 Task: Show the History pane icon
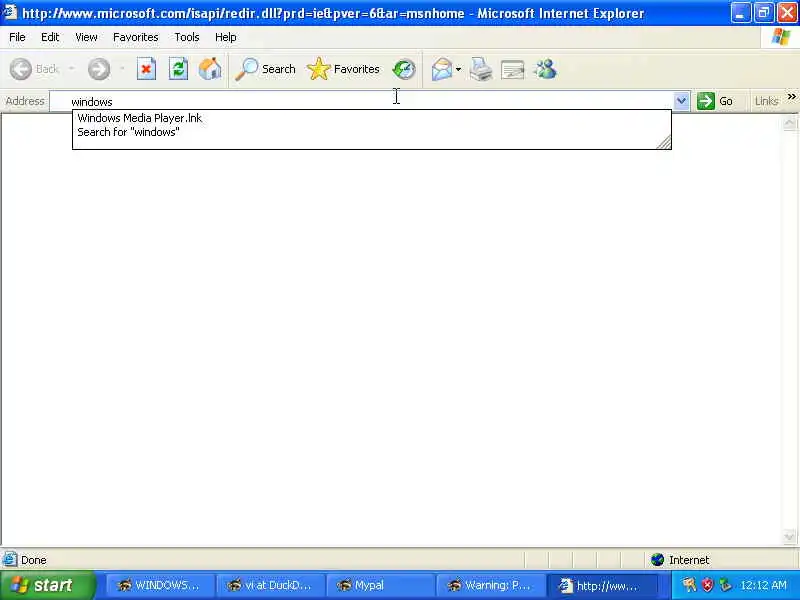(x=404, y=69)
